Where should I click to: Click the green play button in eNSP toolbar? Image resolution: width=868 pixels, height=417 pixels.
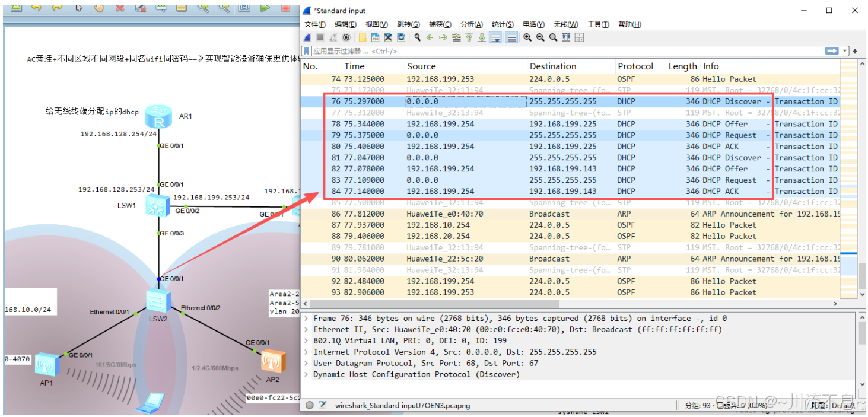click(265, 8)
